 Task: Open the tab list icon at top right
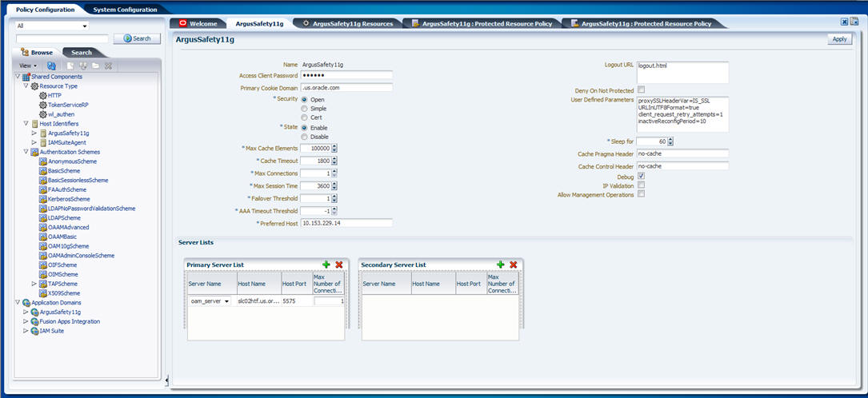pos(854,22)
